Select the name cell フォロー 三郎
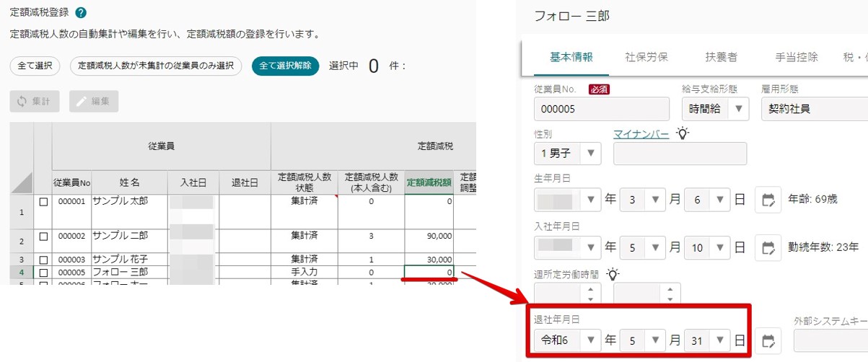Image resolution: width=868 pixels, height=362 pixels. tap(129, 272)
